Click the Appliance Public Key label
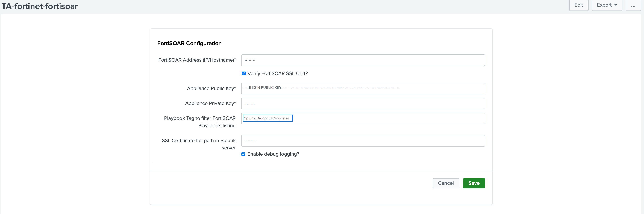 pos(211,89)
